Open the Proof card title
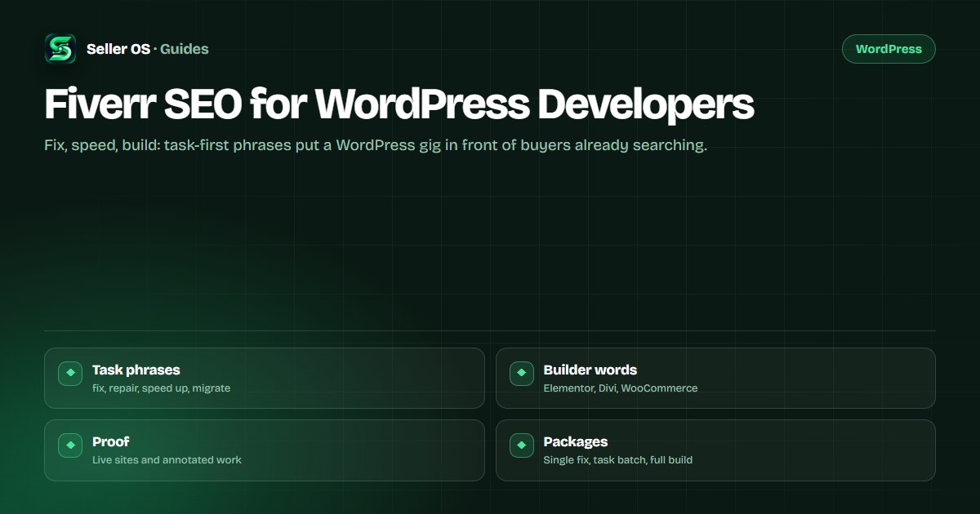The height and width of the screenshot is (514, 980). [111, 441]
